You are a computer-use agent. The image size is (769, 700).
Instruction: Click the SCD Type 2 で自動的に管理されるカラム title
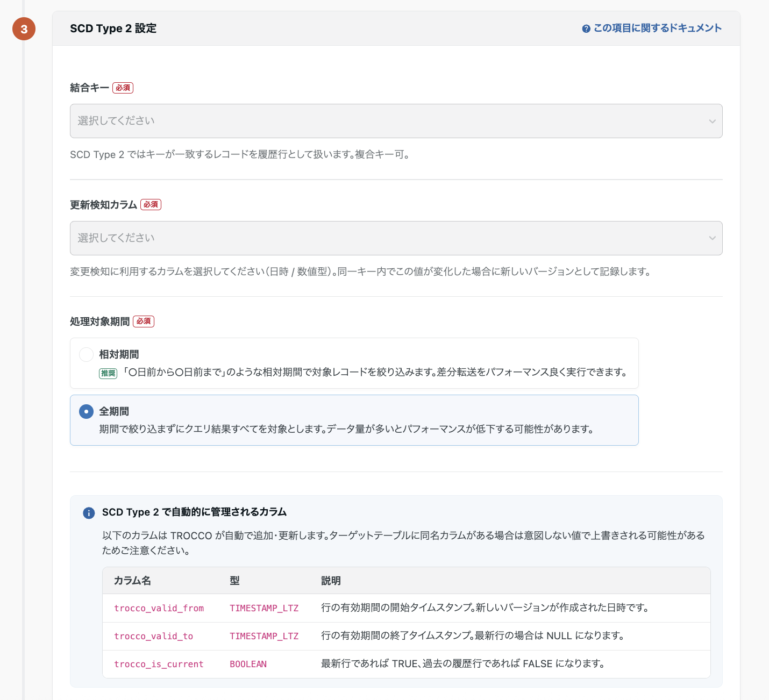point(194,512)
